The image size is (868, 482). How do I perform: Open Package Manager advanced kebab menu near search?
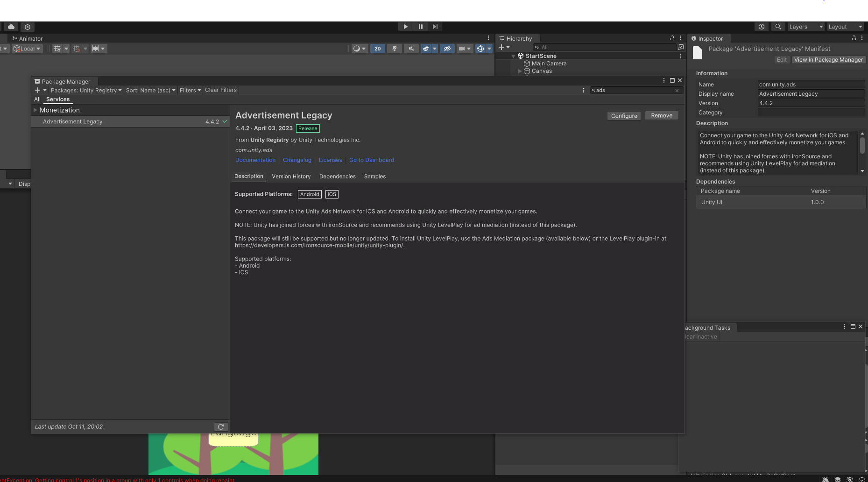(584, 90)
